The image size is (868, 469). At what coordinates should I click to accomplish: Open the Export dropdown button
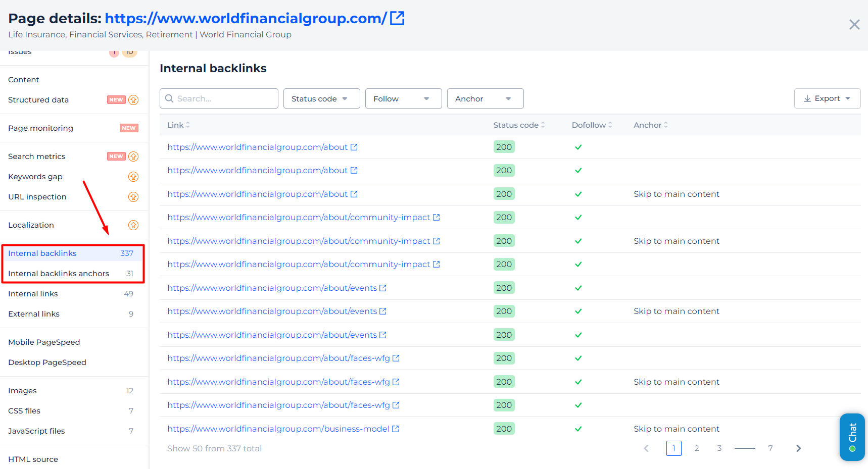828,98
